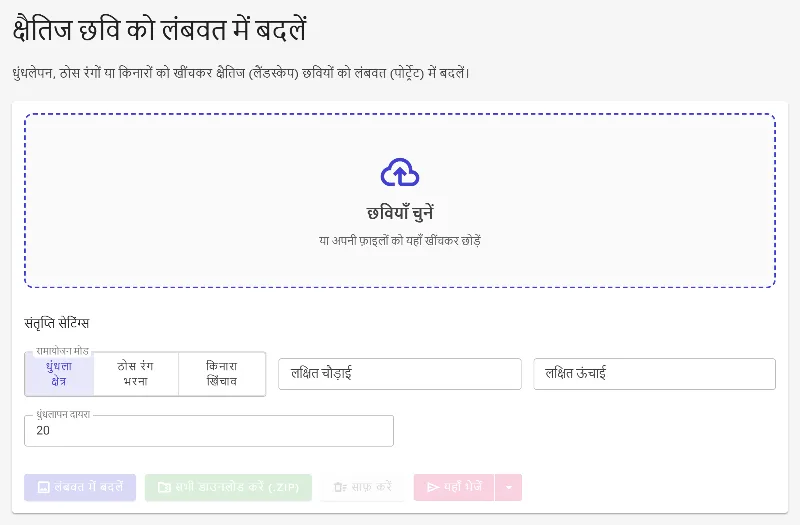Select the धुंधला क्षेत्र mode toggle
The height and width of the screenshot is (525, 800).
59,374
